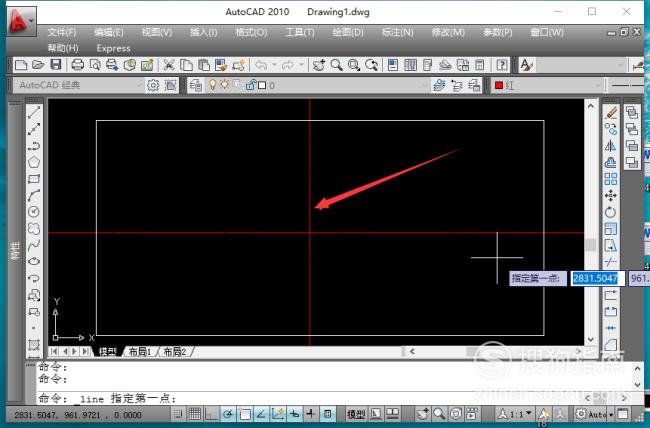Click the Zoom Realtime magnifier icon
650x428 pixels.
pos(336,65)
